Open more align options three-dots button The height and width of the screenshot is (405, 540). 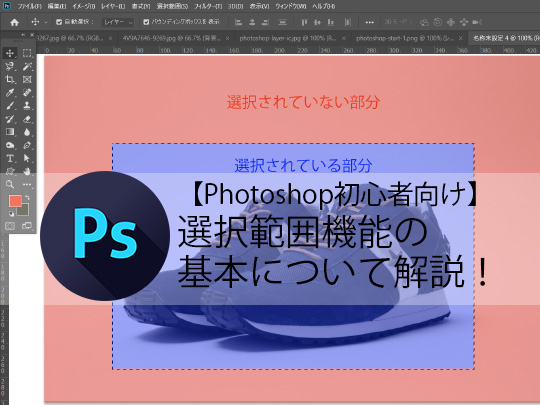pyautogui.click(x=370, y=22)
